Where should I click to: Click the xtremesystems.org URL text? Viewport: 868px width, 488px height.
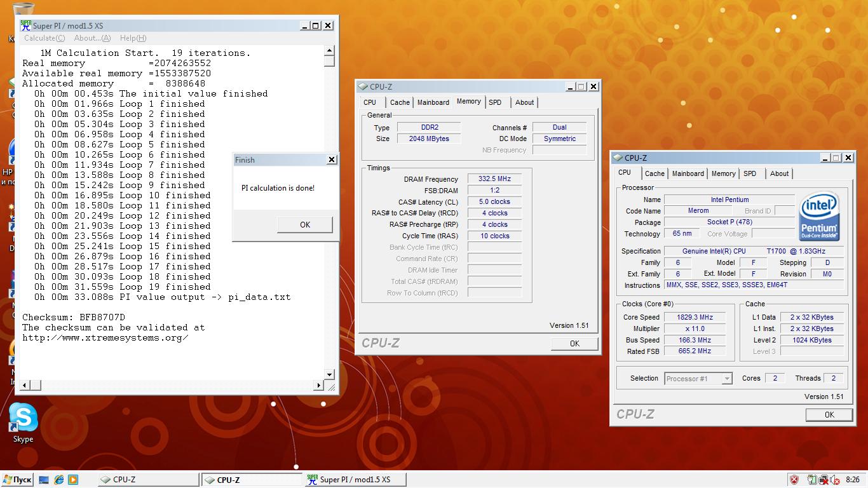pos(105,337)
